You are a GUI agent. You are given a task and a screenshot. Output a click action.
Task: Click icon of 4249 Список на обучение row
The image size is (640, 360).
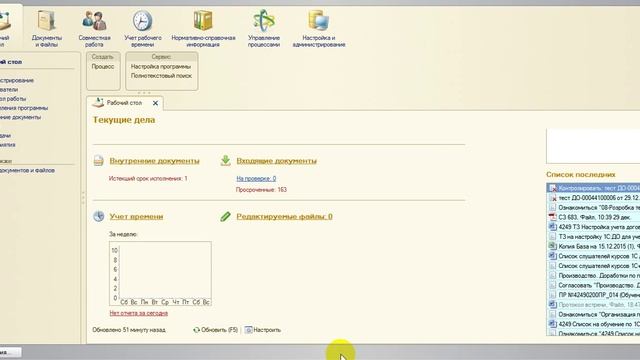click(552, 324)
